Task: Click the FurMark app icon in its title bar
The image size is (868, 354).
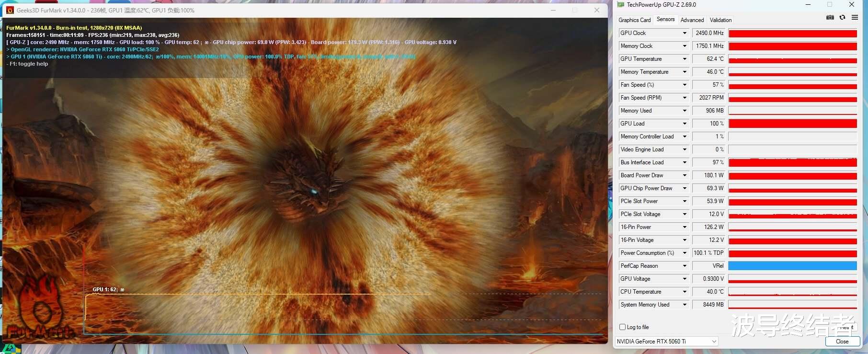Action: [x=10, y=10]
